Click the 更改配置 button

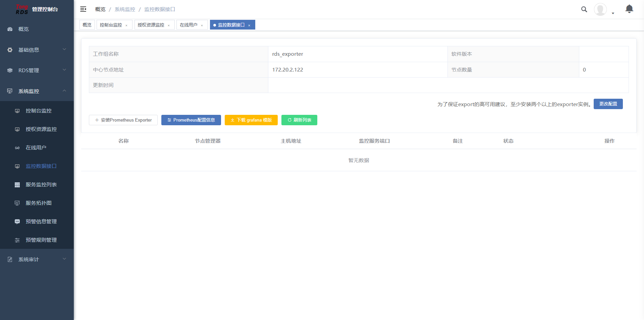point(608,104)
